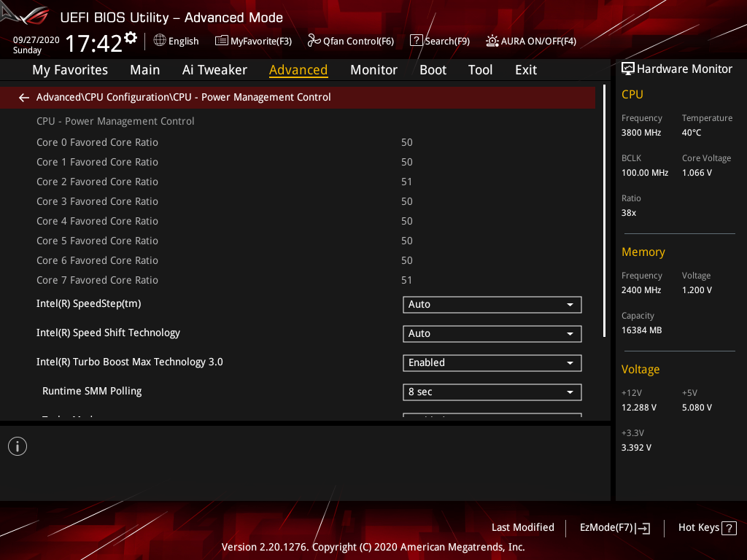Click BCLK 100.00 MHz value
The image size is (747, 560).
645,173
